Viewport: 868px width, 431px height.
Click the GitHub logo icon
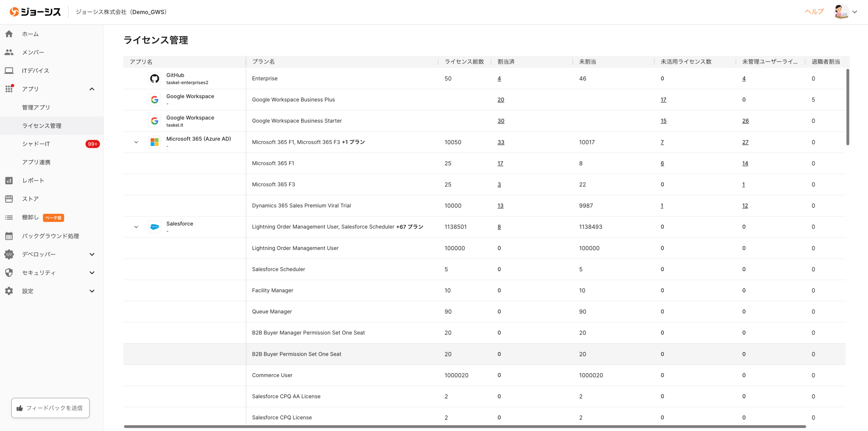click(x=155, y=78)
